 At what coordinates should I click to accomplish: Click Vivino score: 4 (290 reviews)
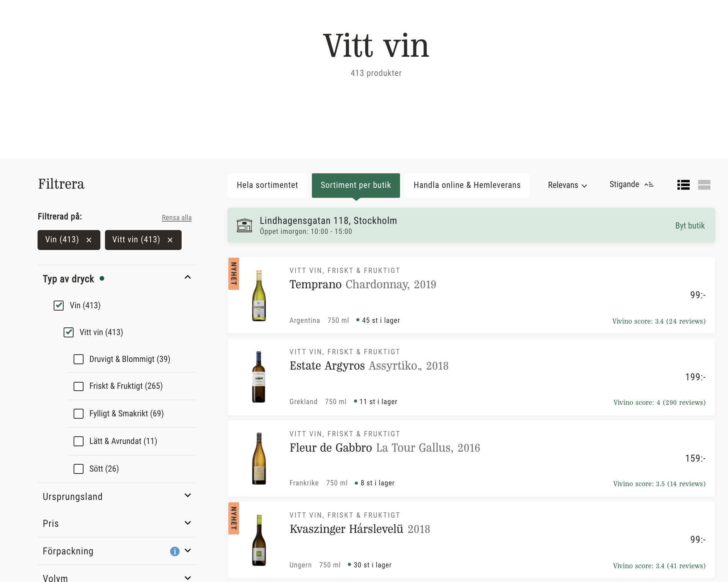[x=659, y=403]
